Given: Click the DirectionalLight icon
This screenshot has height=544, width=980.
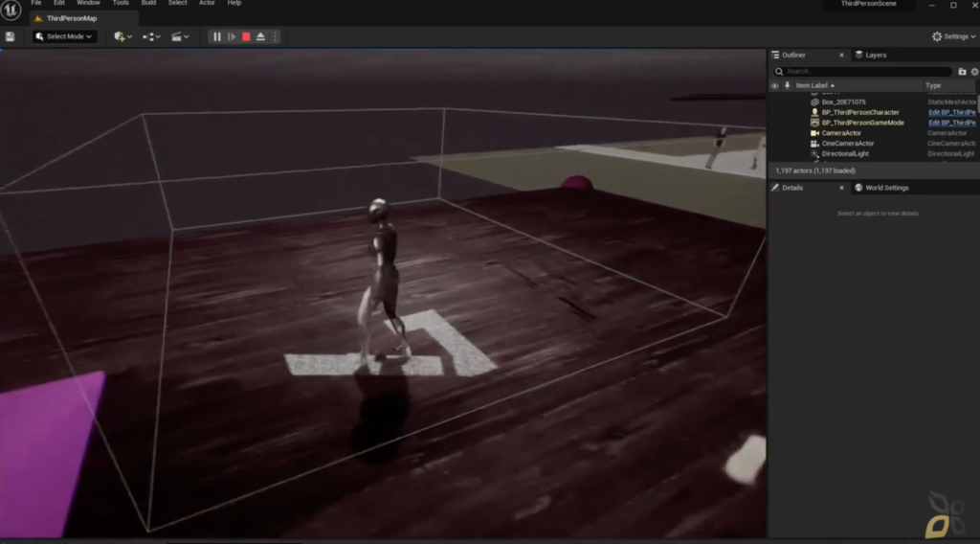Looking at the screenshot, I should click(814, 154).
